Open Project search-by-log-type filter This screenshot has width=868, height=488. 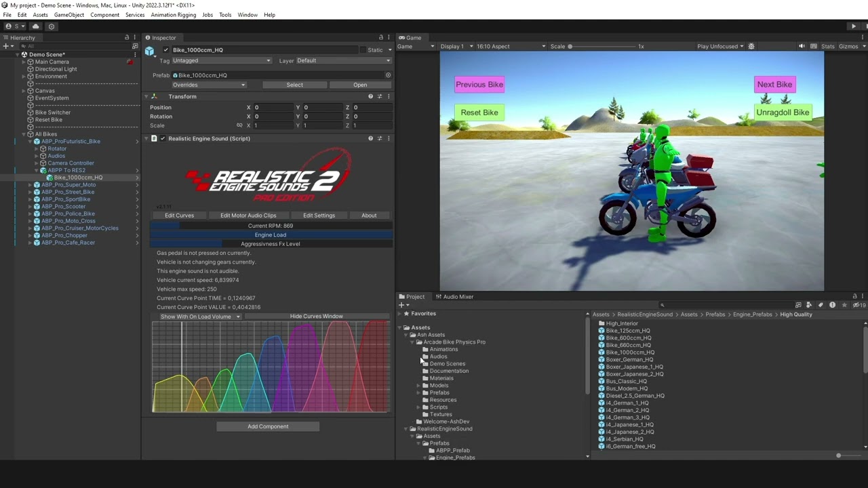(x=832, y=305)
